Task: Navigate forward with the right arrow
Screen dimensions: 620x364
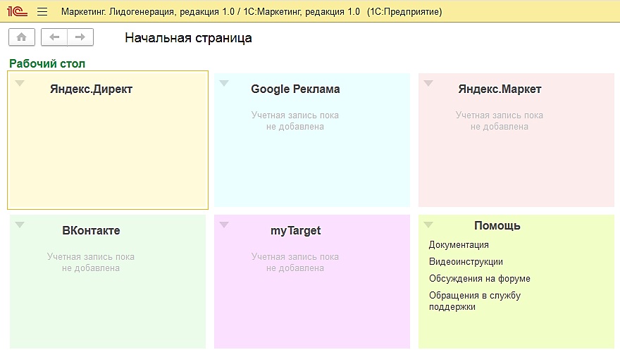Action: 80,37
